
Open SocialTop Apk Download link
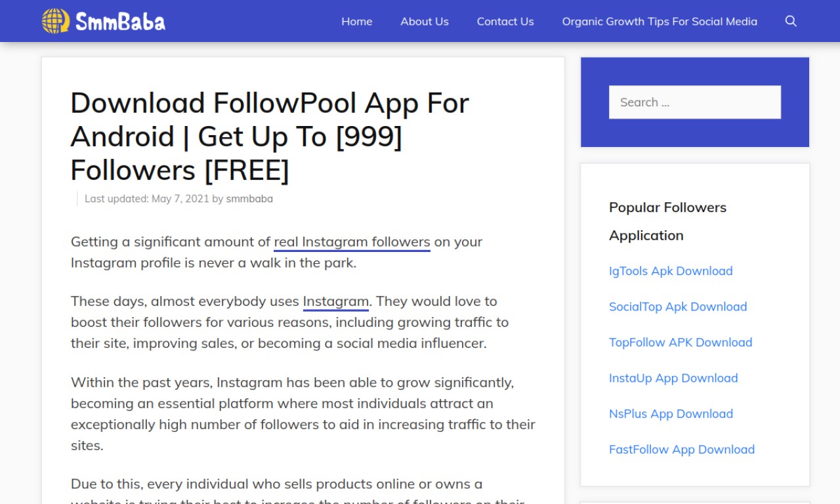pyautogui.click(x=678, y=306)
